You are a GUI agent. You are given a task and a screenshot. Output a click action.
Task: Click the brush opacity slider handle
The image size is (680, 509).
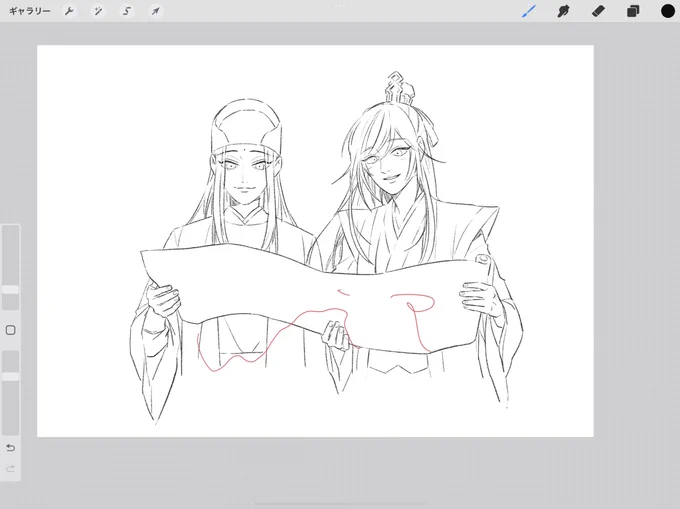10,376
